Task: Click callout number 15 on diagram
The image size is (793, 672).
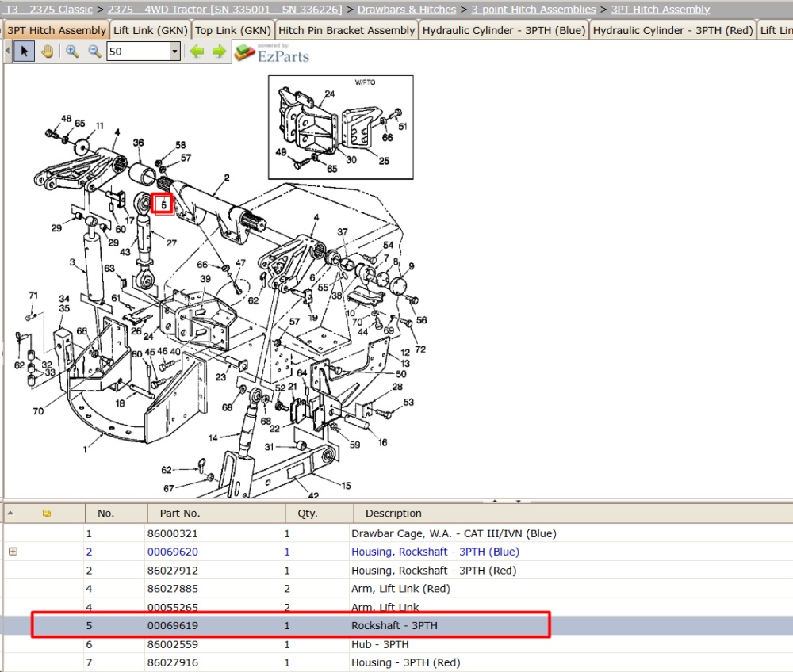Action: click(346, 486)
